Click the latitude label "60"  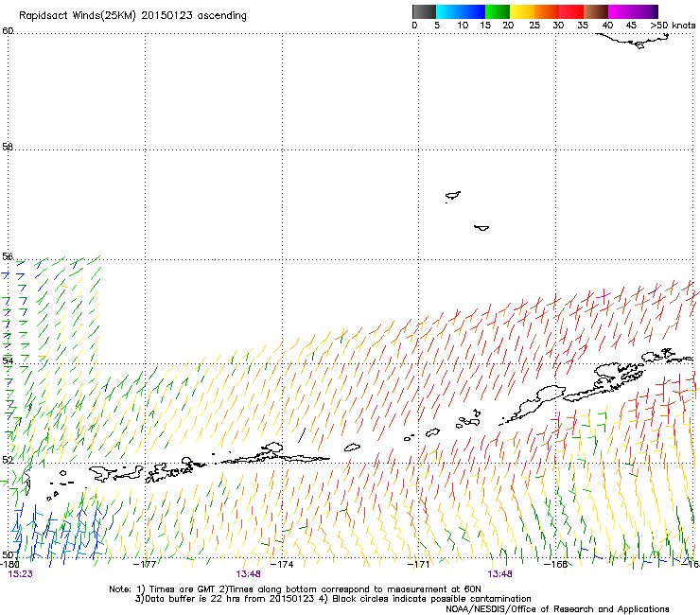pyautogui.click(x=8, y=31)
